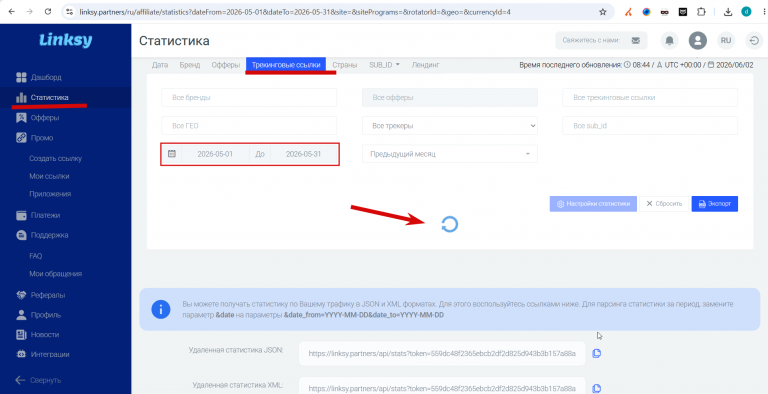The height and width of the screenshot is (394, 768).
Task: Open Мои обращения link
Action: [x=55, y=274]
